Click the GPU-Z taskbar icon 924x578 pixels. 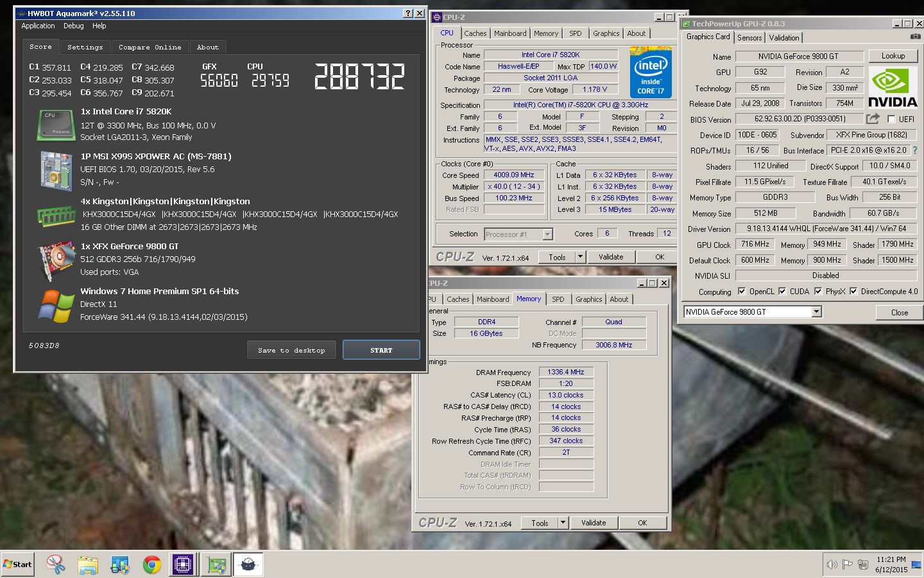(216, 565)
